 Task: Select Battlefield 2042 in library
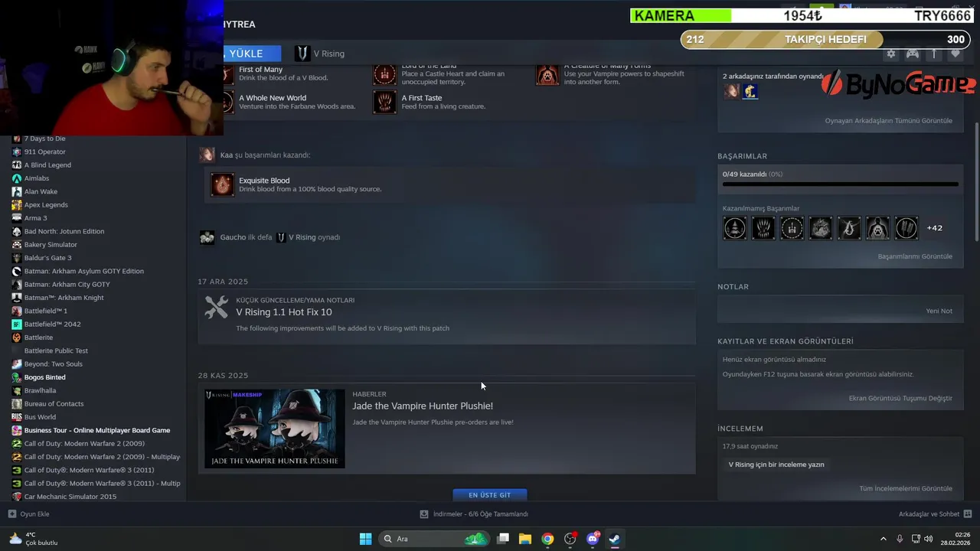[52, 324]
